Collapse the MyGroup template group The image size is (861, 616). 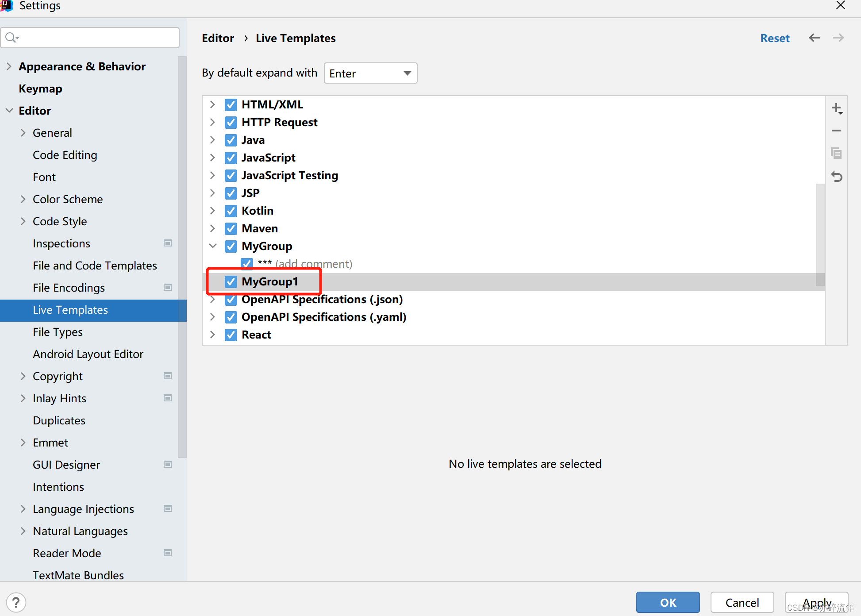(213, 246)
